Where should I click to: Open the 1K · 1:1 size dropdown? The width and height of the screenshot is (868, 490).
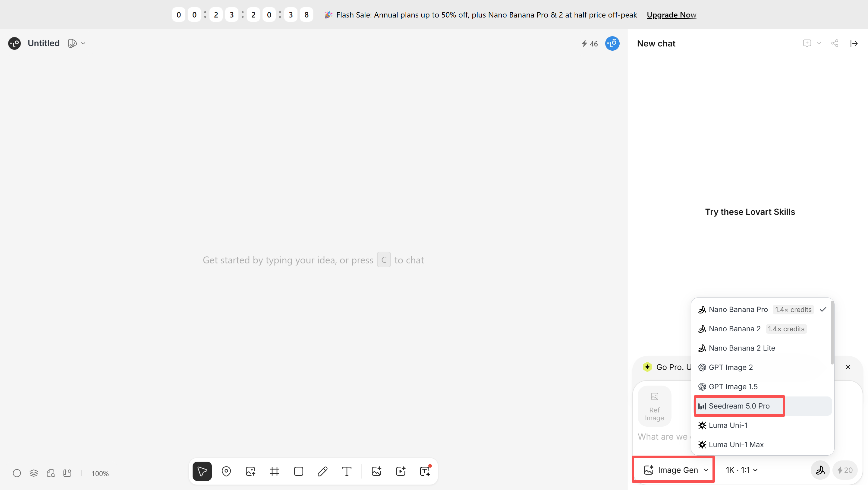(742, 470)
